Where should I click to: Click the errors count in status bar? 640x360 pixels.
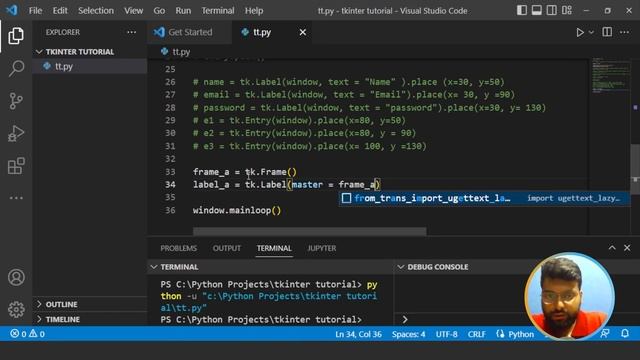click(x=18, y=334)
